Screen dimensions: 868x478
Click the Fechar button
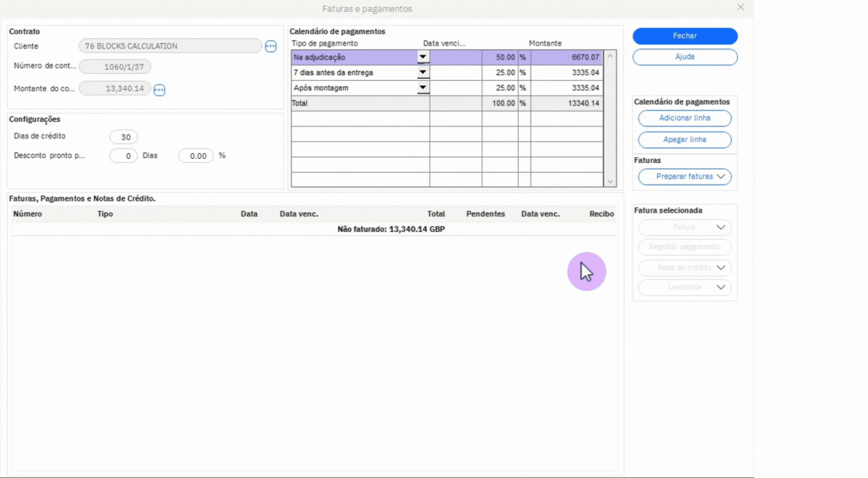coord(685,36)
